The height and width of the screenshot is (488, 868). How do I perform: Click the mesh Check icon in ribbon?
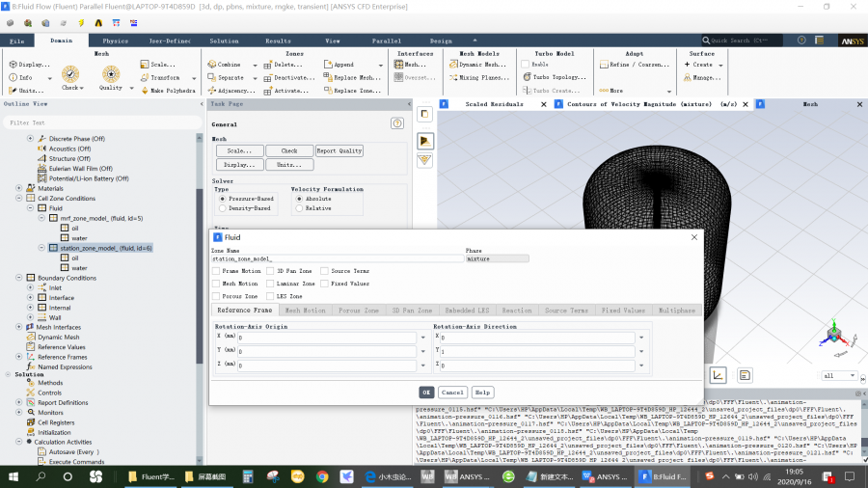click(x=69, y=74)
